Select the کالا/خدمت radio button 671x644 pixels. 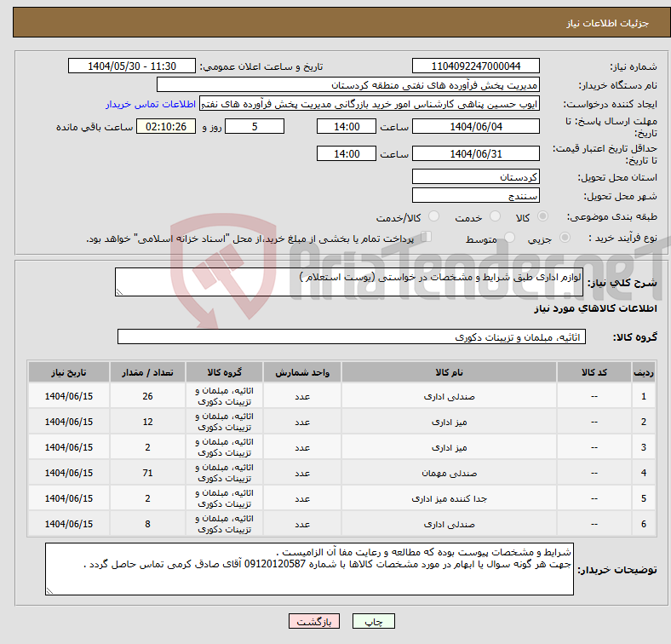[434, 216]
